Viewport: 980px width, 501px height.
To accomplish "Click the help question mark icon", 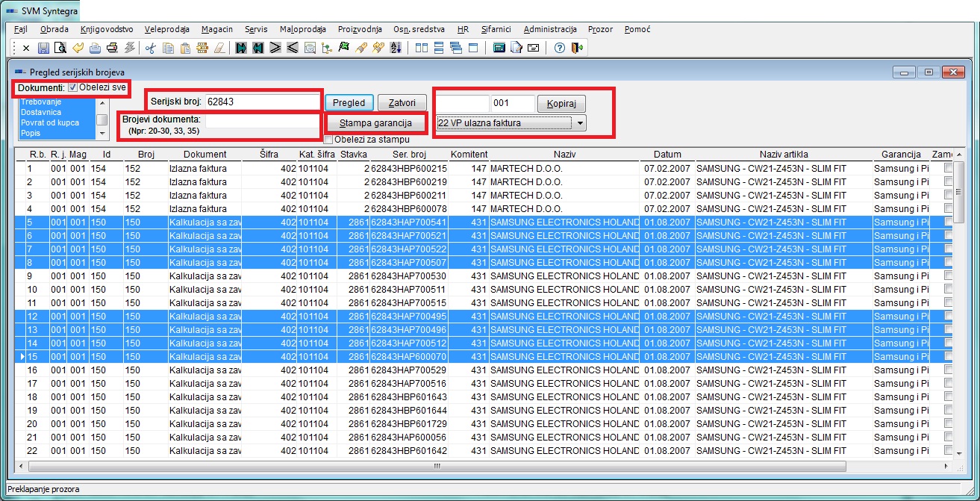I will 559,49.
